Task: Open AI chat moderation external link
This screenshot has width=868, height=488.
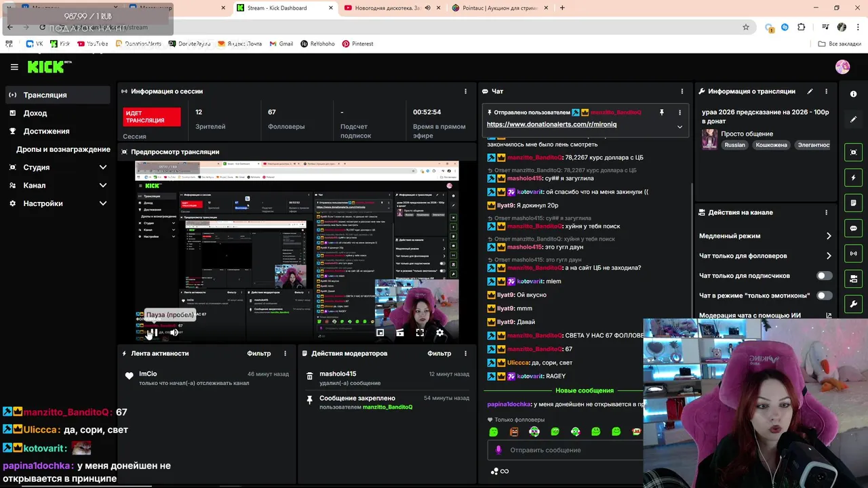Action: [x=828, y=315]
